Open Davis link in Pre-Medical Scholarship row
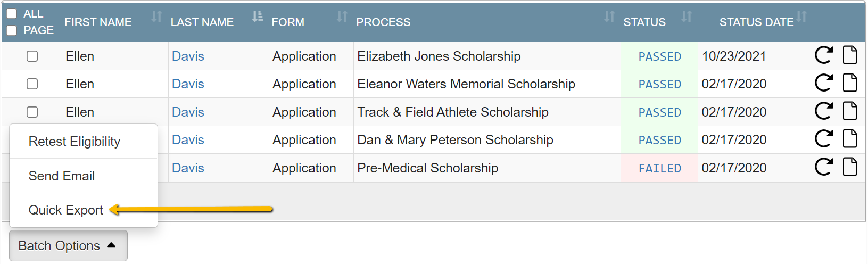 click(x=188, y=168)
